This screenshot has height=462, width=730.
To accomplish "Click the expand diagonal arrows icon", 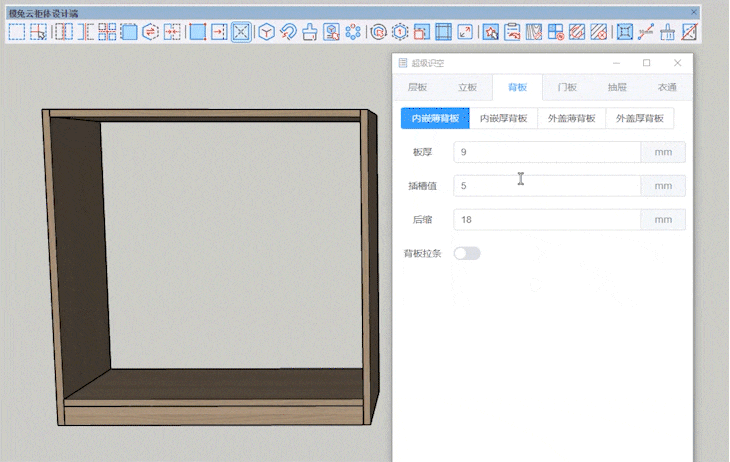I will coord(465,32).
